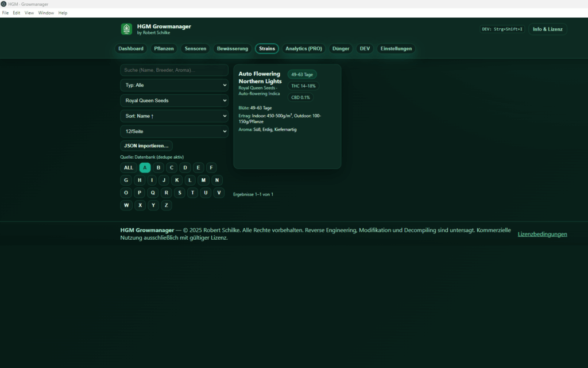Click the 'Info & Lizenz' button
This screenshot has width=588, height=368.
click(x=547, y=29)
